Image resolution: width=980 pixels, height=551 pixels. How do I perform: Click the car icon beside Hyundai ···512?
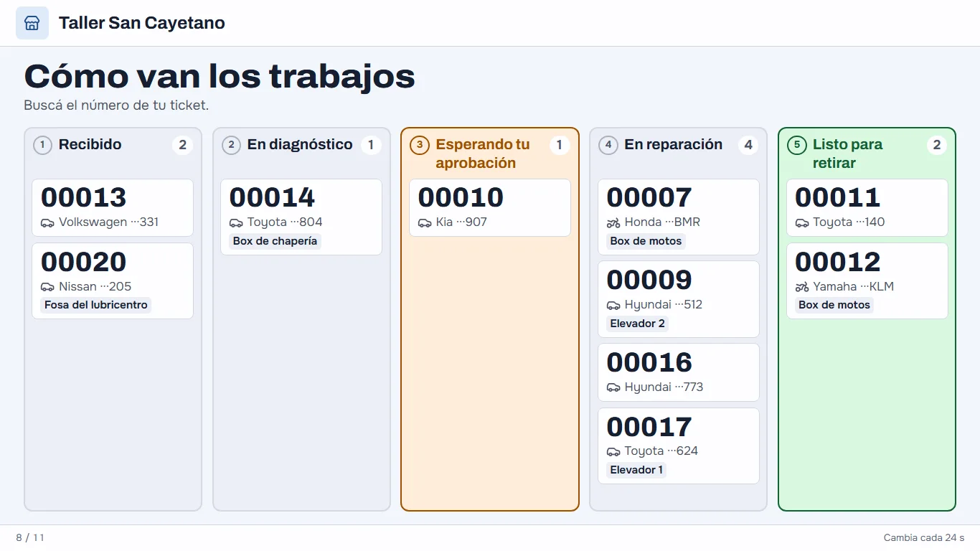(x=613, y=305)
